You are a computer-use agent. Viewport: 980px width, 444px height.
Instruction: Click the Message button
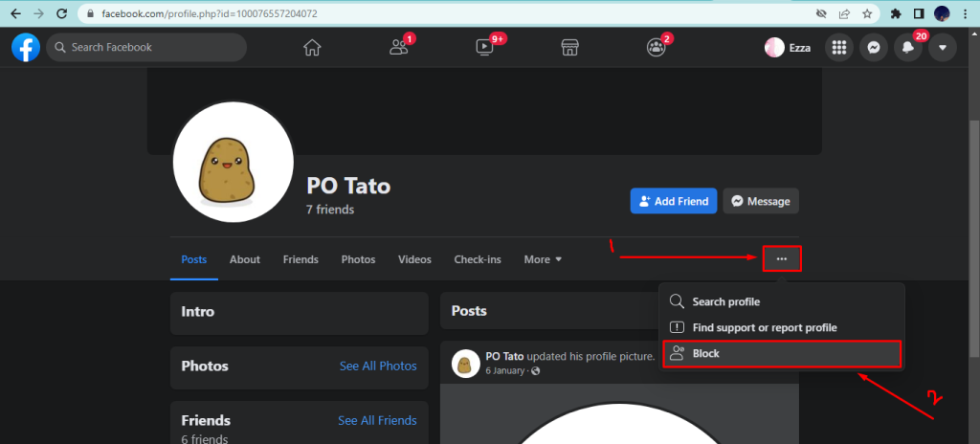tap(761, 201)
